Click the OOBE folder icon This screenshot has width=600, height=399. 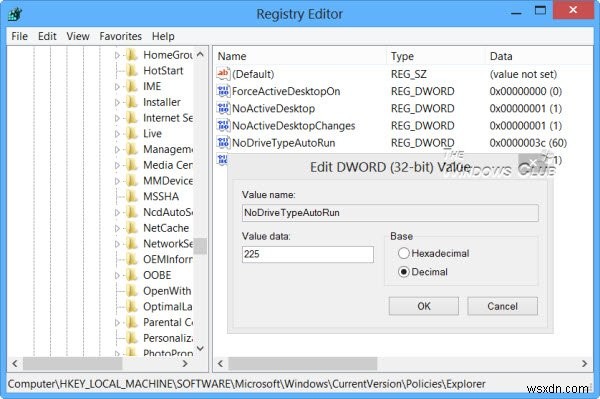[x=132, y=275]
